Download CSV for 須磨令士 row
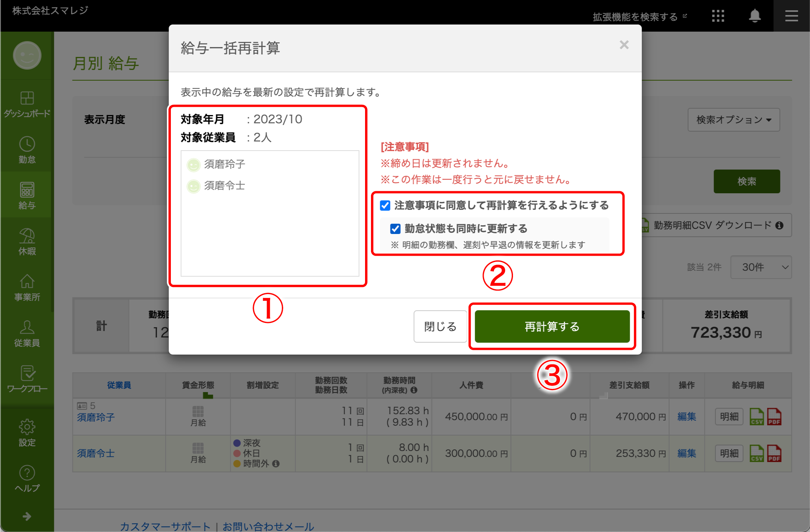 pos(757,453)
